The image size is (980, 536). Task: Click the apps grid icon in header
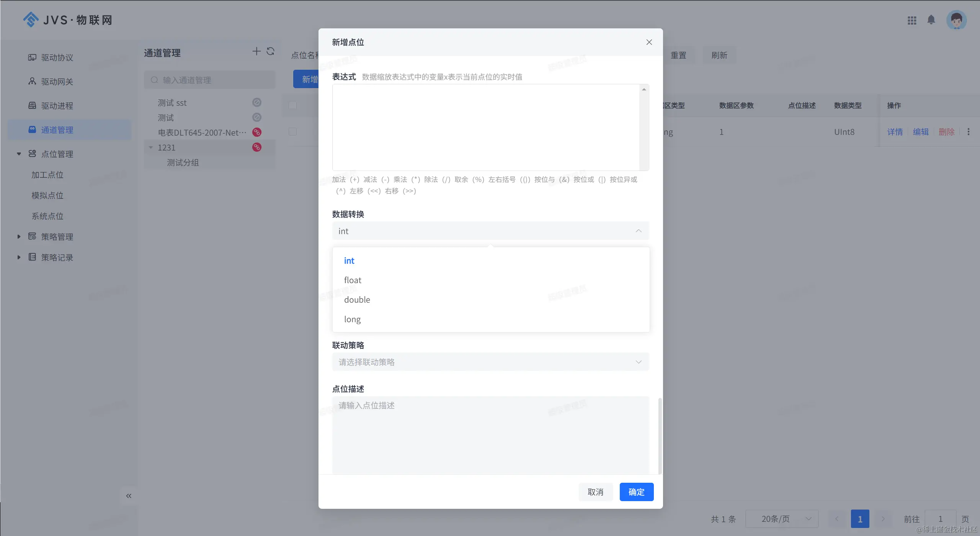[x=912, y=20]
